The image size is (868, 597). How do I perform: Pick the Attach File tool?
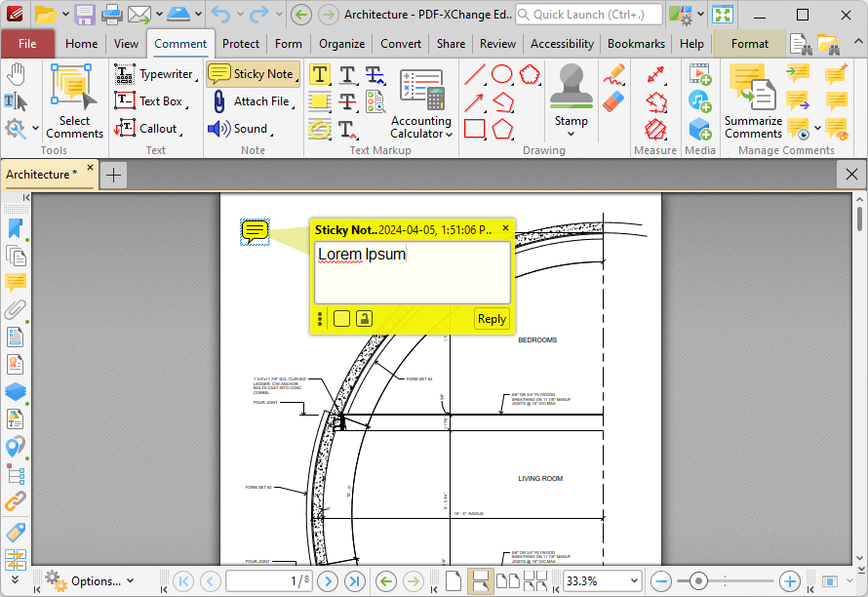click(252, 101)
